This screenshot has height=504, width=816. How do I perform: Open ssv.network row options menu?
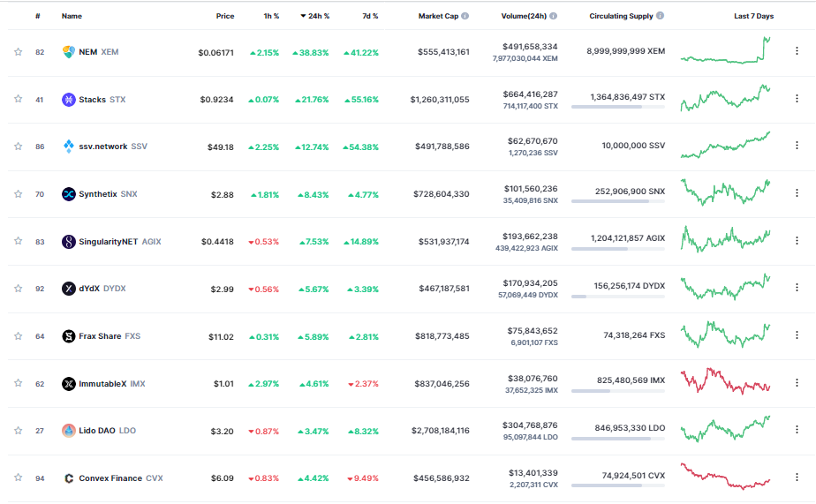pos(797,146)
